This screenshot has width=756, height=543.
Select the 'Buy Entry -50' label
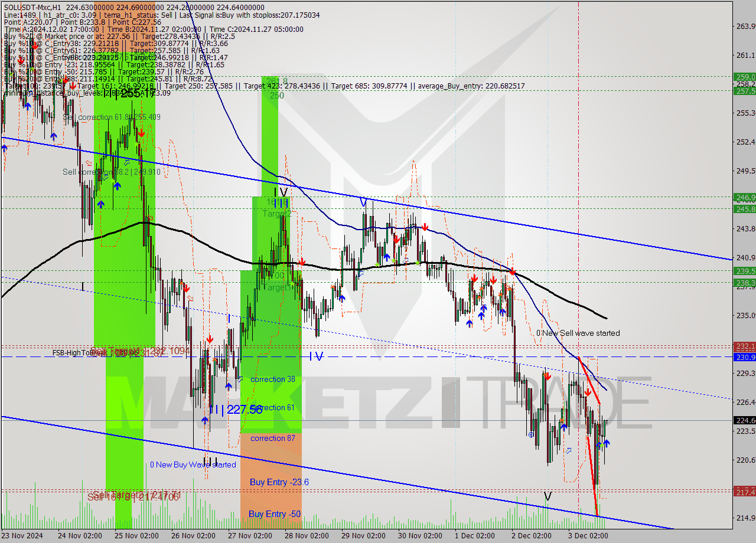(275, 514)
